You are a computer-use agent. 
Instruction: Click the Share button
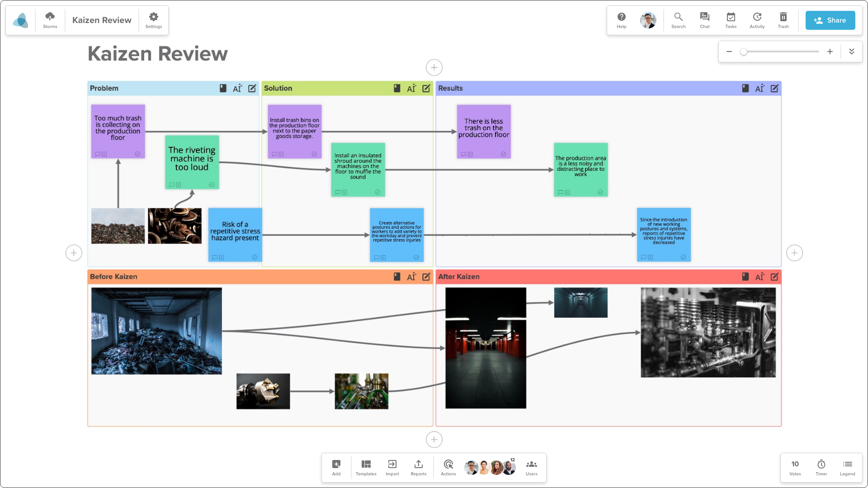pos(830,20)
